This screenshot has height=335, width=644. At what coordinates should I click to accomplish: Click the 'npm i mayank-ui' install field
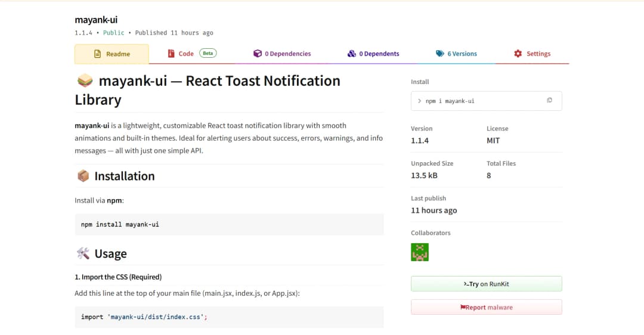[x=487, y=101]
